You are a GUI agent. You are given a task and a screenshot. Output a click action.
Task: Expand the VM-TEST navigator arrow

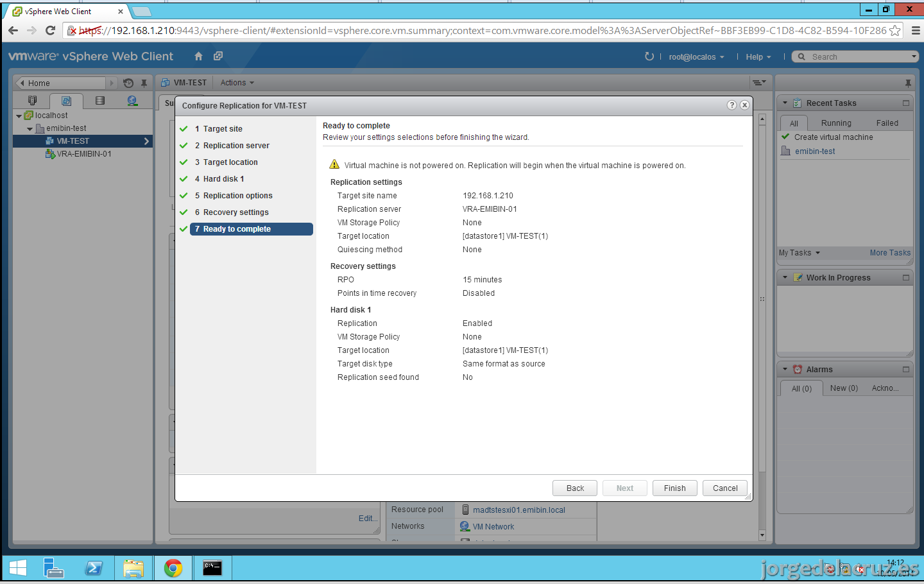pyautogui.click(x=146, y=141)
